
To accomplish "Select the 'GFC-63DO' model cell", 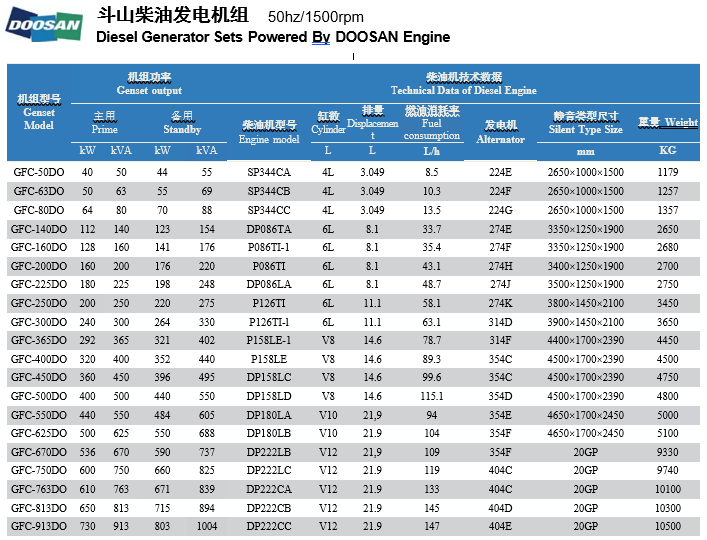I will coord(39,191).
